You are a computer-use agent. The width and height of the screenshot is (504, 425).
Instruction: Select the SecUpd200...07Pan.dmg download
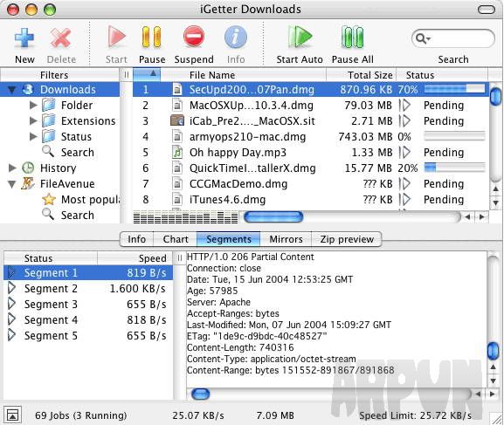311,90
